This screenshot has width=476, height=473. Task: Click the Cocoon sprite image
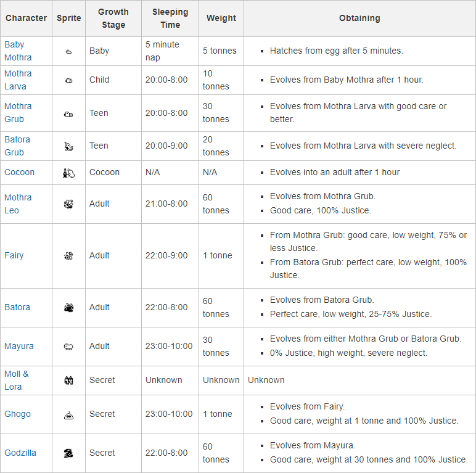(68, 173)
